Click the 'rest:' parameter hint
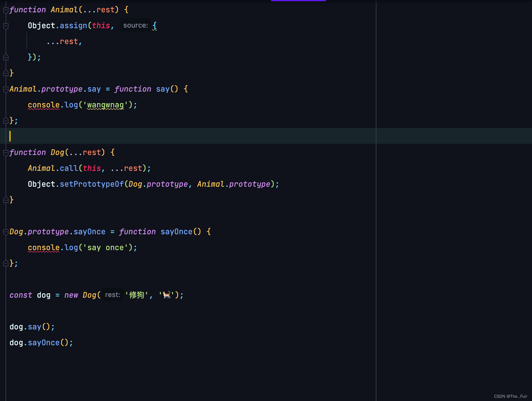The height and width of the screenshot is (401, 532). pyautogui.click(x=112, y=295)
